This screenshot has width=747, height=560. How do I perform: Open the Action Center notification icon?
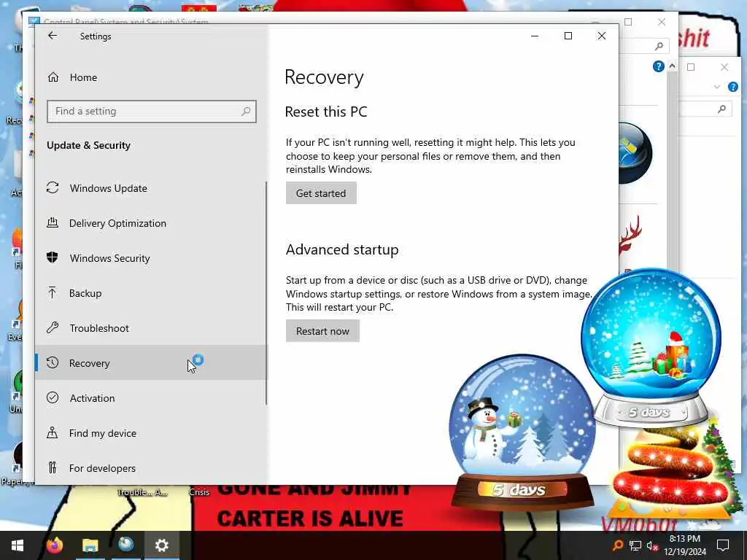[723, 545]
